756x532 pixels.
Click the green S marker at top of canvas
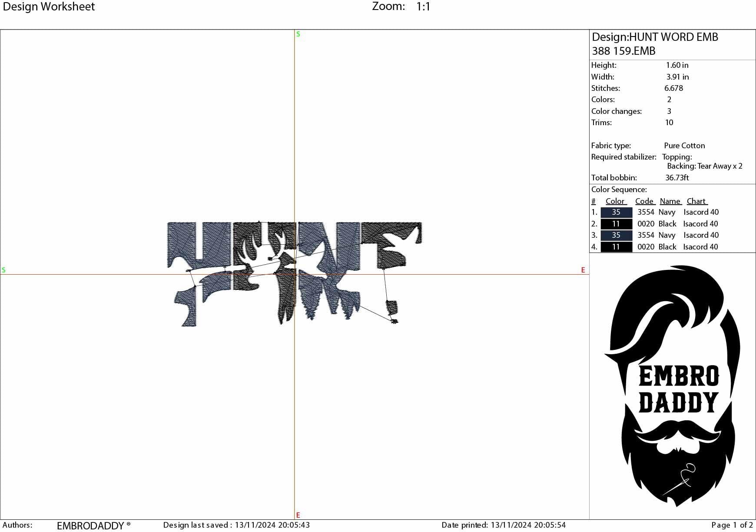(x=298, y=34)
